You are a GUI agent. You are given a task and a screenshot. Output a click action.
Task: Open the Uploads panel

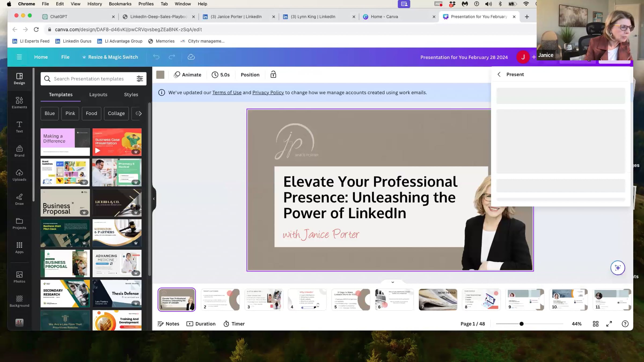(x=19, y=175)
